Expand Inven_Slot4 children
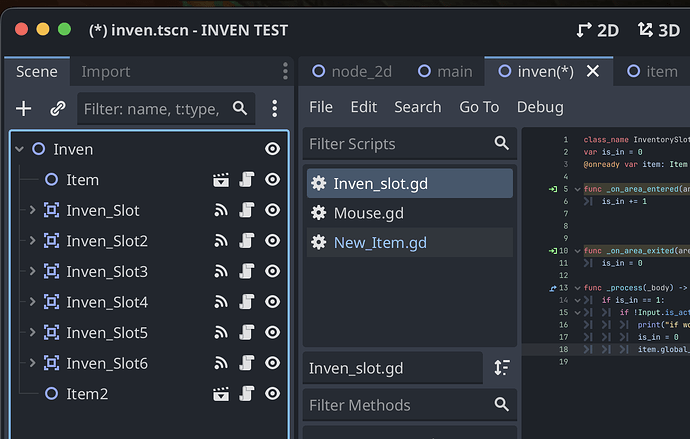690x439 pixels. [x=32, y=302]
